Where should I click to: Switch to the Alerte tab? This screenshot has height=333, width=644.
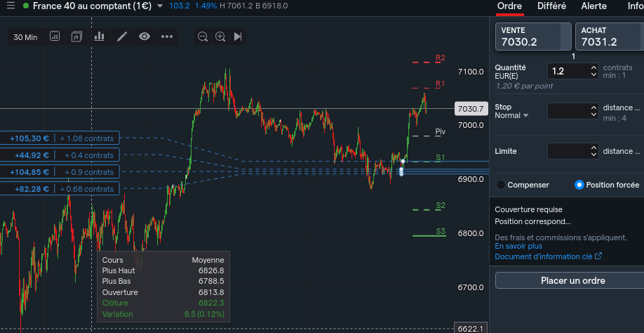click(x=593, y=6)
